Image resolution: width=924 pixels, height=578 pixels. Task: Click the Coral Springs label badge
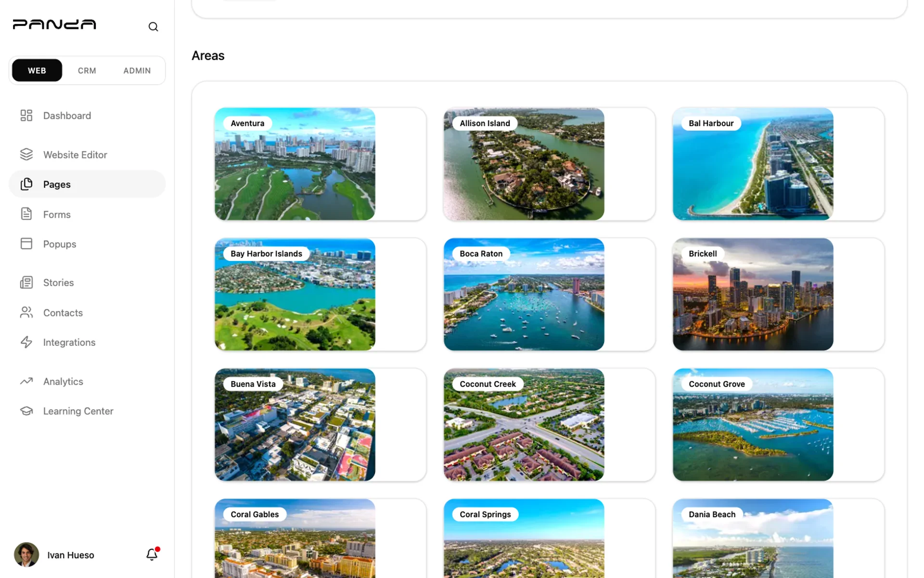pyautogui.click(x=485, y=514)
